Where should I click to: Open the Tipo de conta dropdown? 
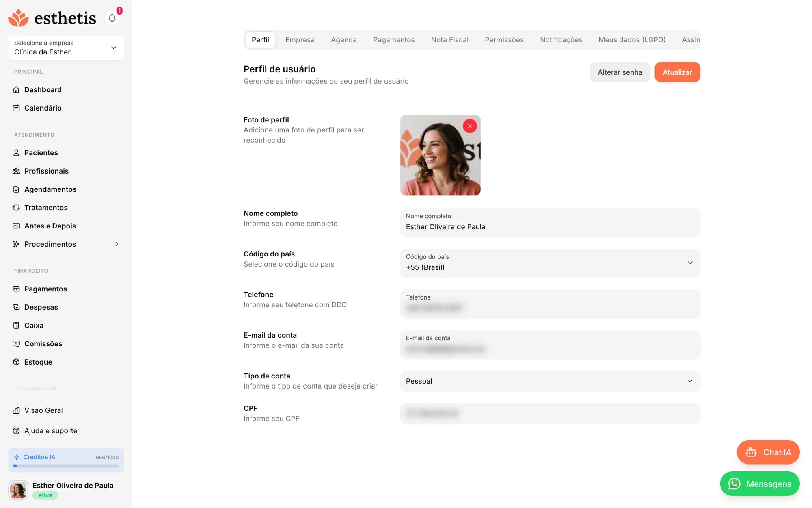point(550,381)
